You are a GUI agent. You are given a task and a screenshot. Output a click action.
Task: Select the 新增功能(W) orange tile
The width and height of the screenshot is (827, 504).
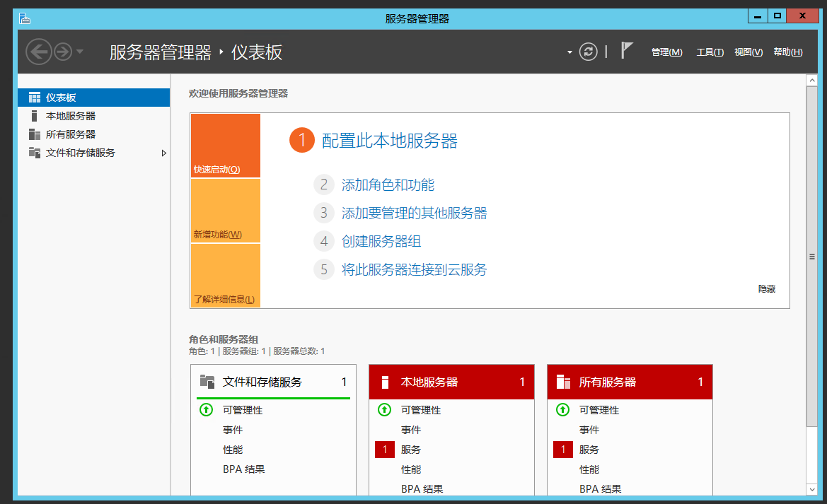click(x=225, y=211)
